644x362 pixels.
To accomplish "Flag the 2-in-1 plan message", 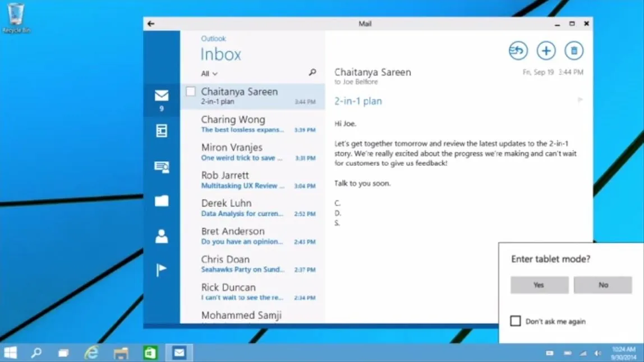I will coord(580,100).
